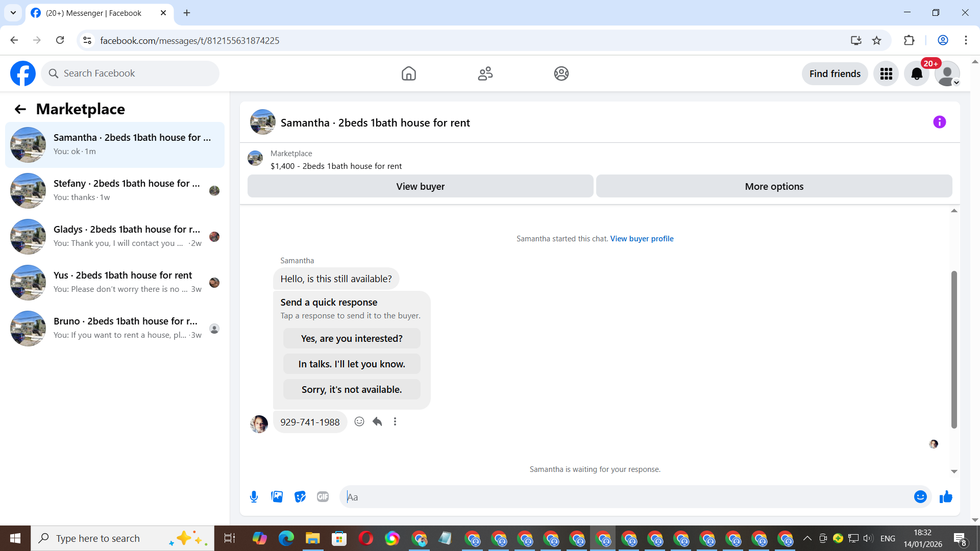
Task: Click the chat scrollbar thumb
Action: pyautogui.click(x=953, y=349)
